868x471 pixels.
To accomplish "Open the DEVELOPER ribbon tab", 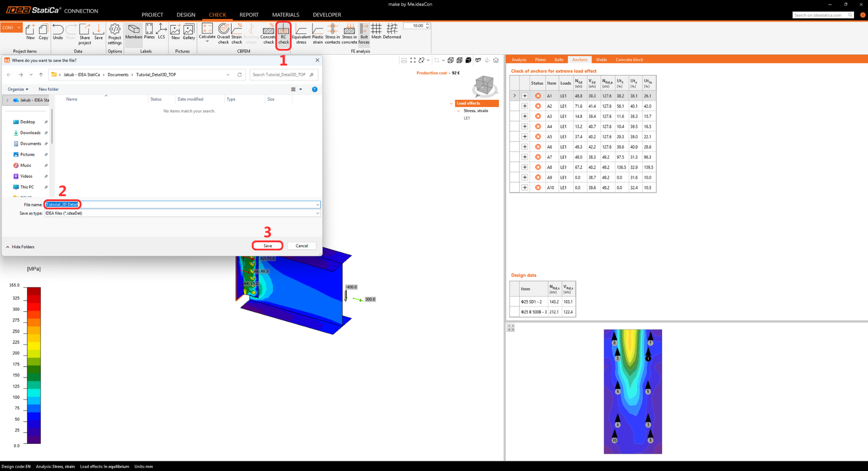I will (x=327, y=15).
